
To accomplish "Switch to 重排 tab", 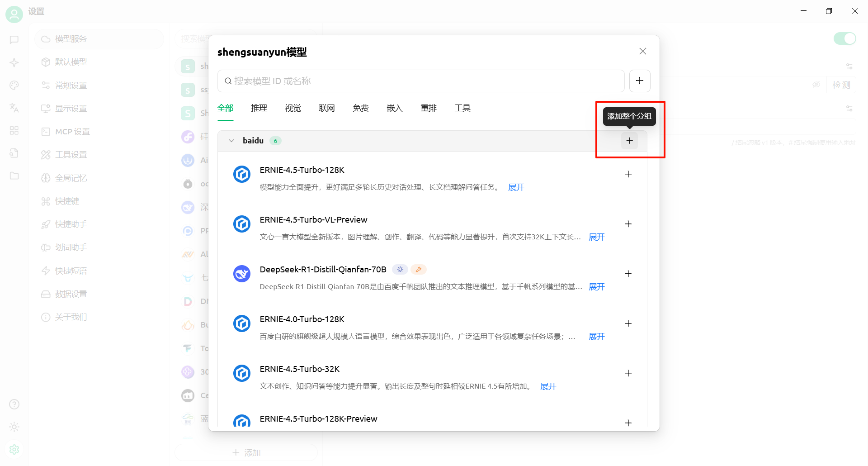I will [x=429, y=108].
